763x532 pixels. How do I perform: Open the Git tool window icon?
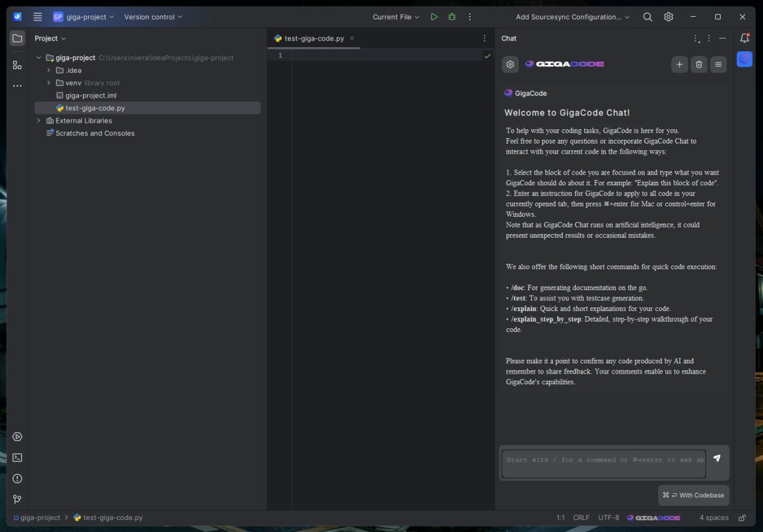coord(17,499)
